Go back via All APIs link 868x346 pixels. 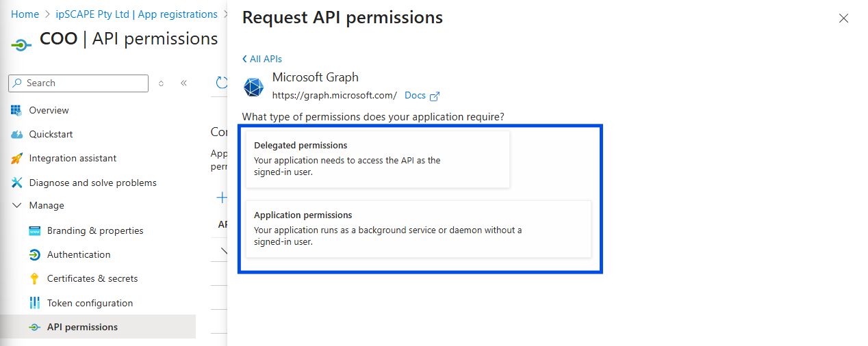[262, 59]
